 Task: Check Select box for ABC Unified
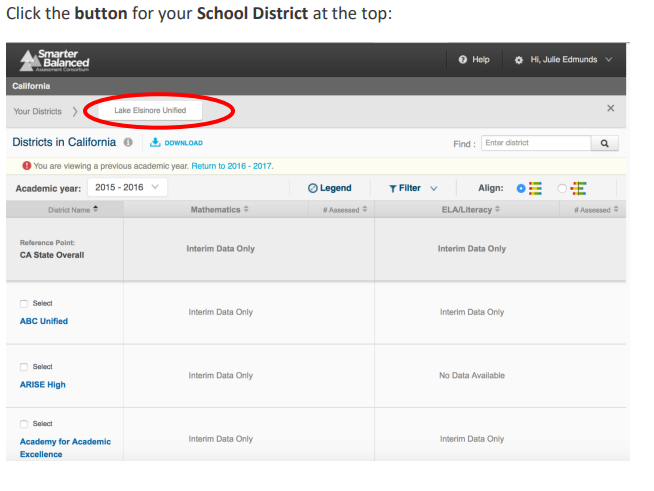coord(24,304)
